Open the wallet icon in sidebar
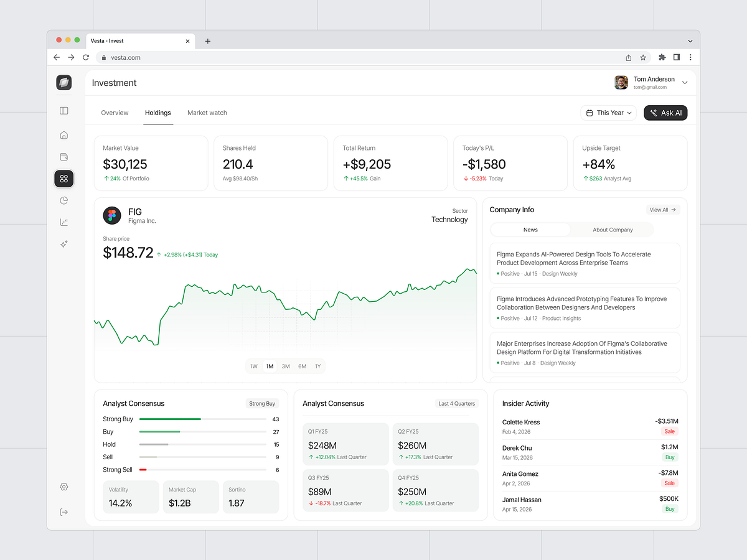The image size is (747, 560). point(63,157)
